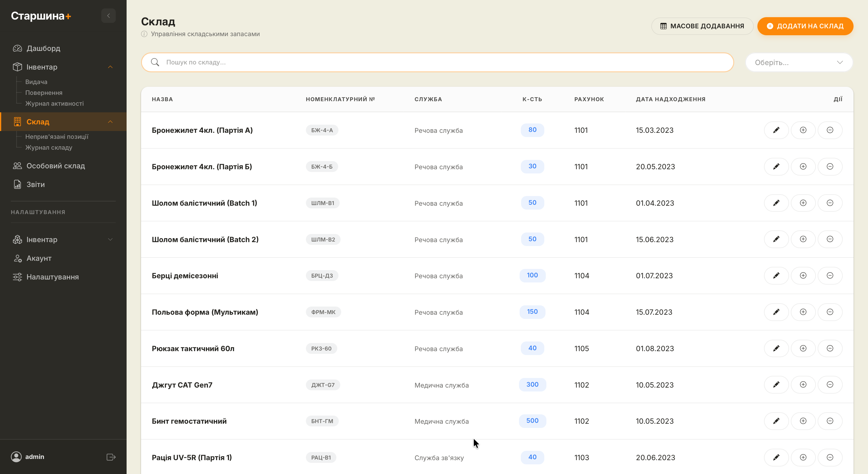Focus the Пошук по складу search field
This screenshot has width=868, height=474.
coord(438,62)
